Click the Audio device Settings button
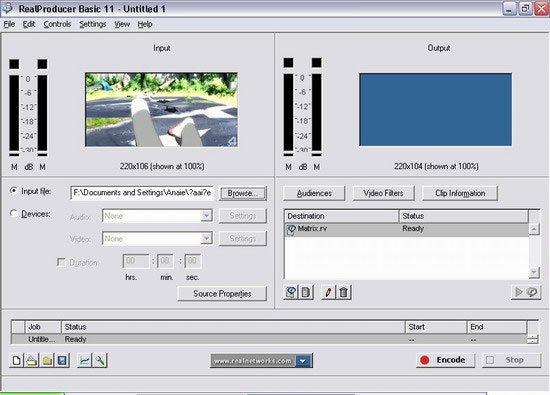 coord(243,216)
